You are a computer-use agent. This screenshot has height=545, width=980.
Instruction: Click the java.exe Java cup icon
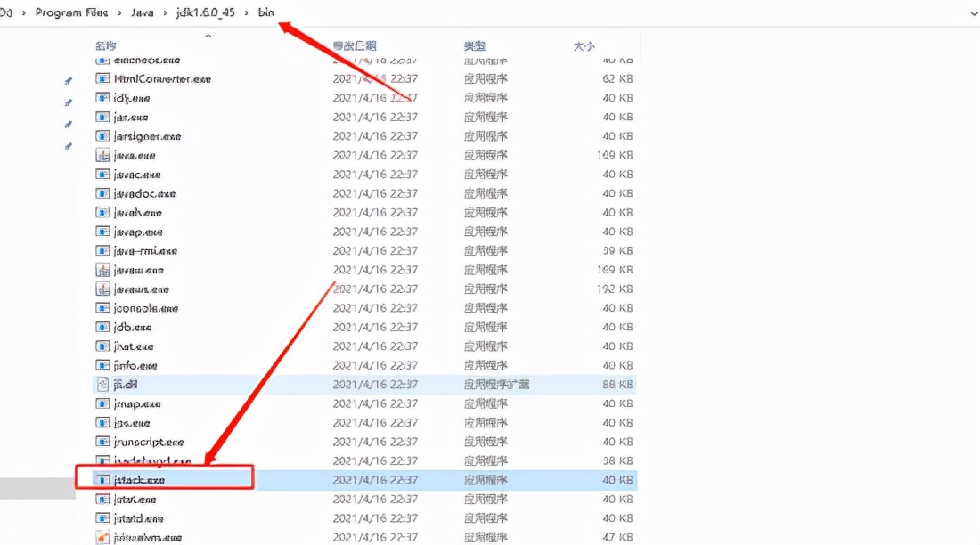tap(102, 155)
